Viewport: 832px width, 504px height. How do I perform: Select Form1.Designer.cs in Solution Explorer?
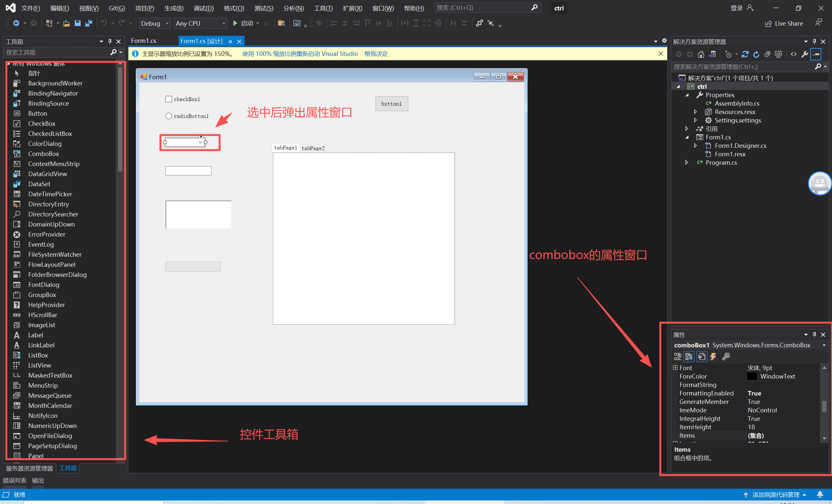[740, 146]
